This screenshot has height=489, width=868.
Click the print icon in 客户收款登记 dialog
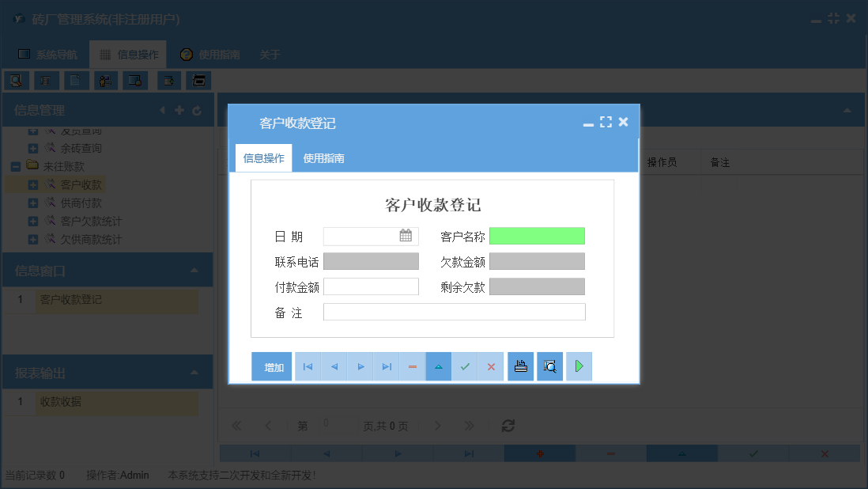coord(520,366)
